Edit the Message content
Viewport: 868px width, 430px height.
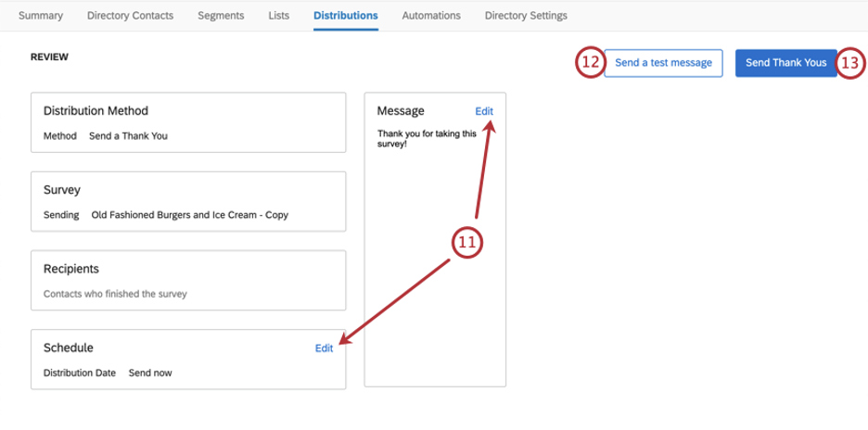pyautogui.click(x=484, y=111)
